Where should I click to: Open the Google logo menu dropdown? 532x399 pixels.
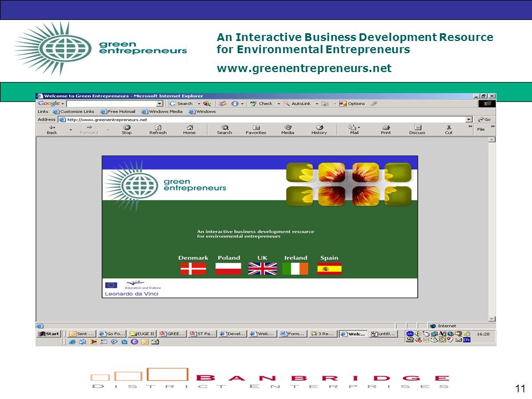63,104
